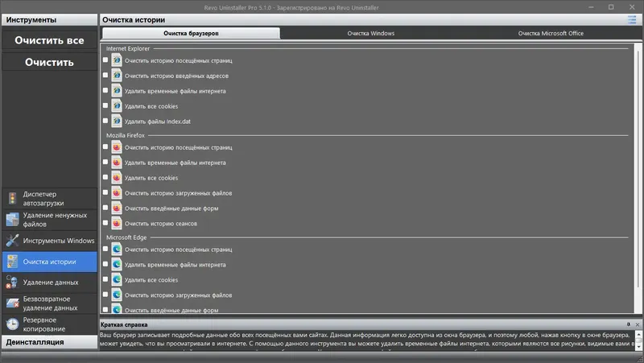The image size is (644, 363).
Task: Tick Firefox Очистить введённые данные форм checkbox
Action: tap(105, 208)
